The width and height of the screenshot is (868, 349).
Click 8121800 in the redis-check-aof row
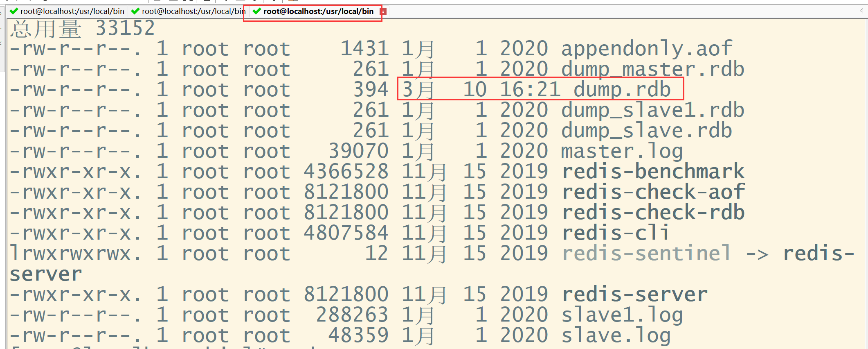point(346,192)
